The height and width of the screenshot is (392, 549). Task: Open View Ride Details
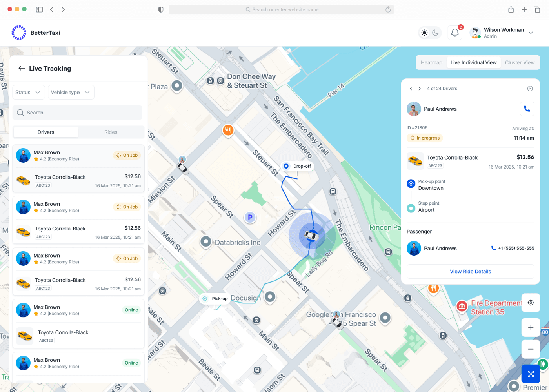pos(470,271)
